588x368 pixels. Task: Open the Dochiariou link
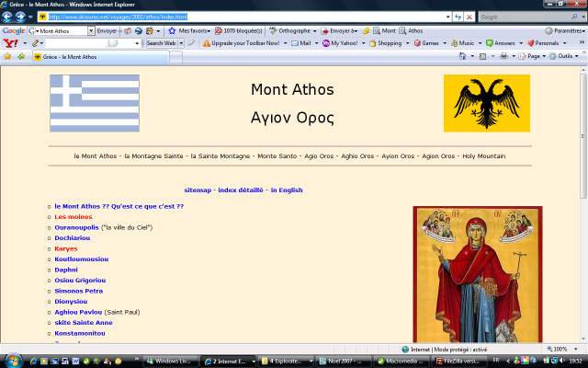pyautogui.click(x=73, y=238)
